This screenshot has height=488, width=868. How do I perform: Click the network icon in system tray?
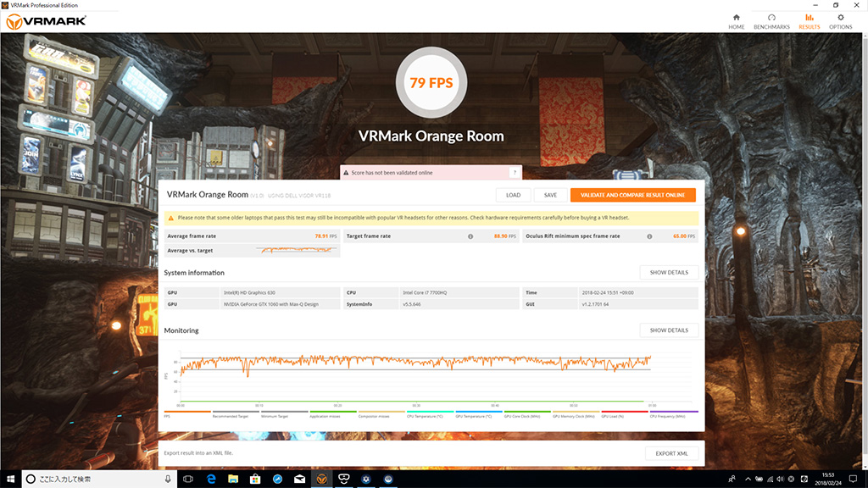tap(770, 480)
